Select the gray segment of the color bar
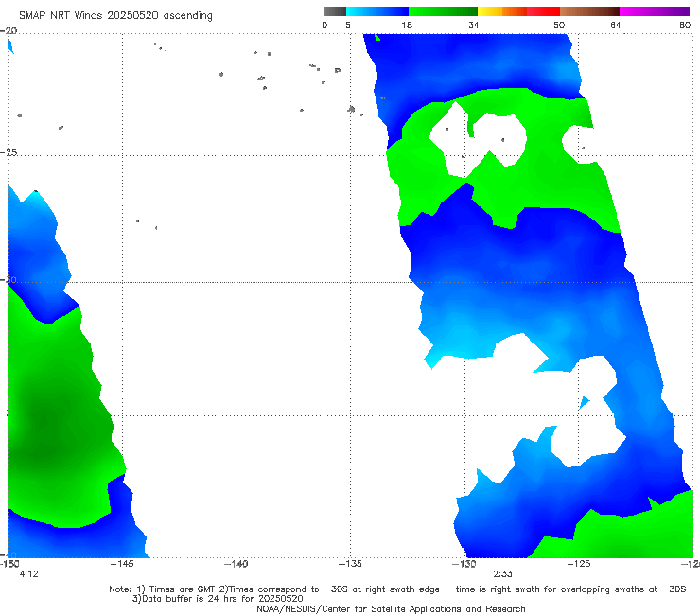Screen dimensions: 700x615 pos(335,11)
